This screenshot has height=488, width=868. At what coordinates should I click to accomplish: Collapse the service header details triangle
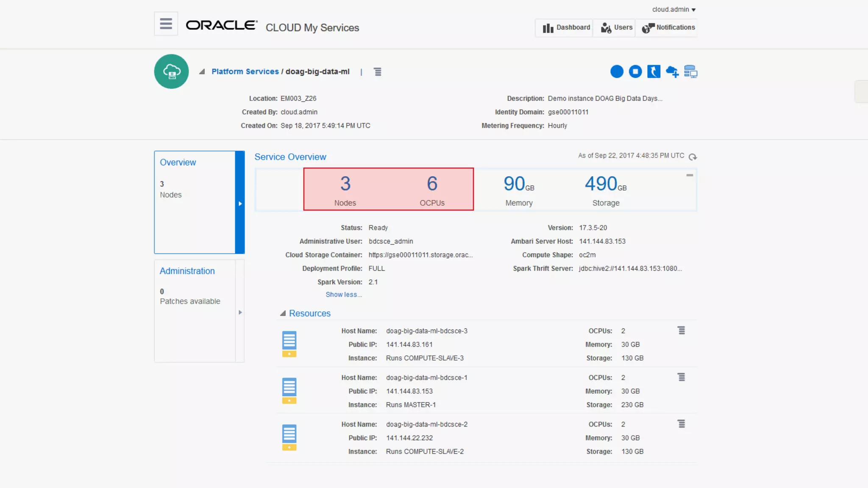pyautogui.click(x=202, y=72)
